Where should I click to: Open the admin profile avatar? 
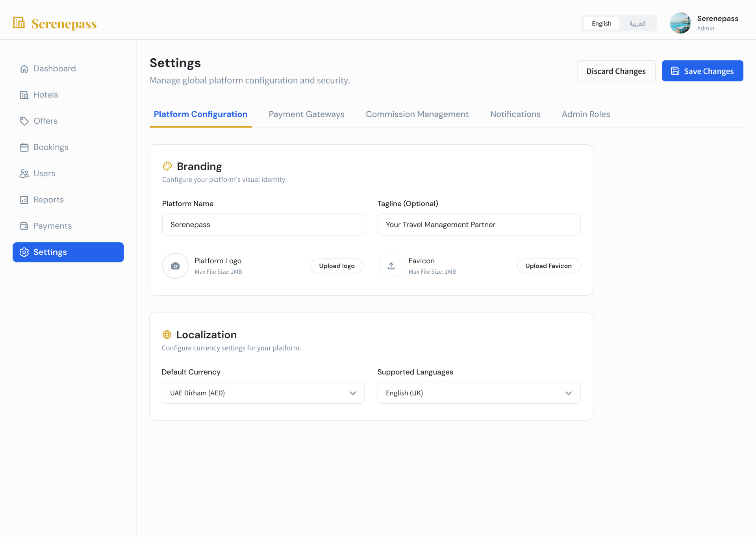click(680, 23)
